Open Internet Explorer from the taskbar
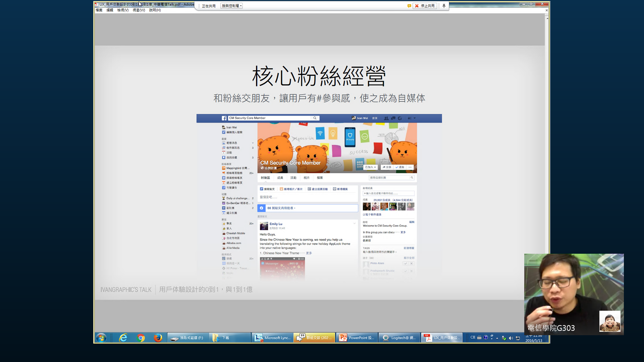The width and height of the screenshot is (644, 362). point(123,338)
